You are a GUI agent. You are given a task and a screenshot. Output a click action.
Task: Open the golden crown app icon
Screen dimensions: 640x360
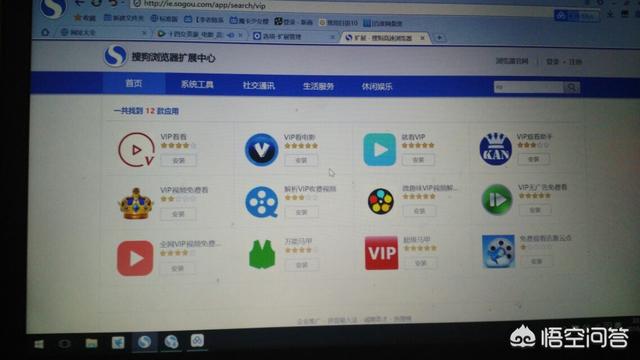point(136,204)
